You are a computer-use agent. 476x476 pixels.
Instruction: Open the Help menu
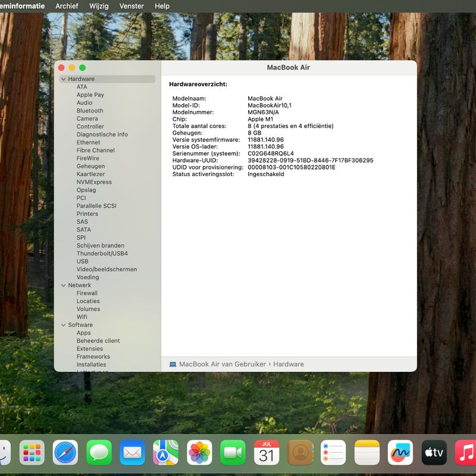pyautogui.click(x=162, y=6)
